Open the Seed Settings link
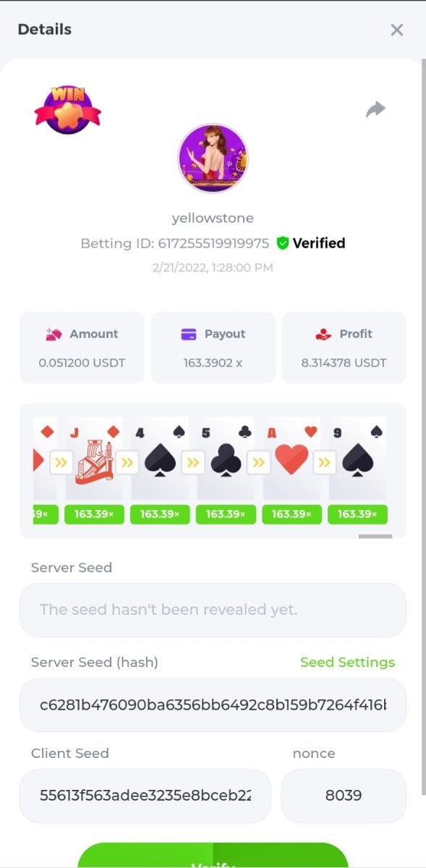The width and height of the screenshot is (426, 868). point(347,662)
